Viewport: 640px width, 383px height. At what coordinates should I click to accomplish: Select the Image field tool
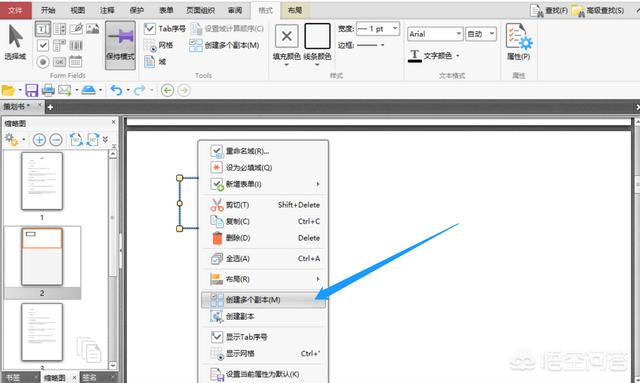[93, 29]
